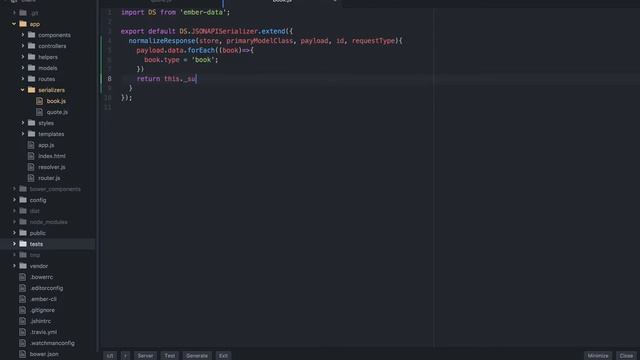The height and width of the screenshot is (360, 640).
Task: Click "normalizeResponse" in the code
Action: [x=162, y=41]
